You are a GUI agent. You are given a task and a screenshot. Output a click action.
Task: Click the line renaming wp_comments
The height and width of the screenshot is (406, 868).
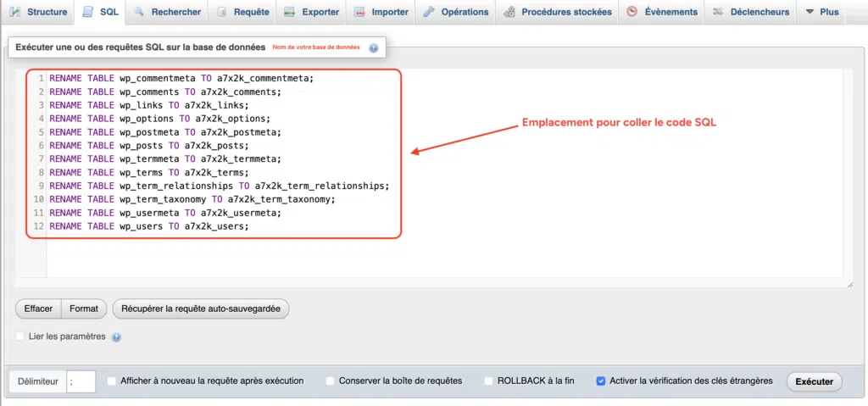[165, 92]
